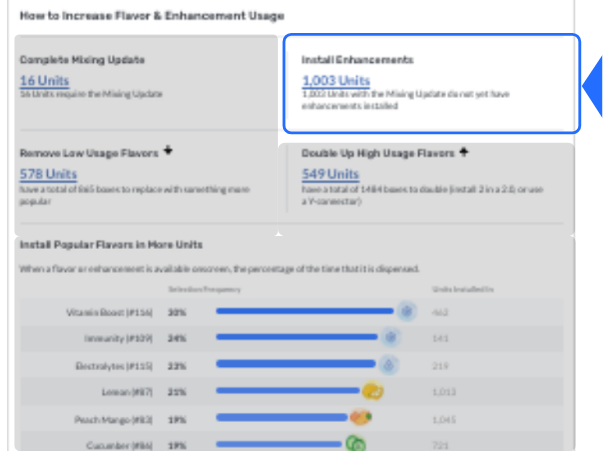
Task: Click the blue arrow pointing at Install Enhancements
Action: coord(592,86)
